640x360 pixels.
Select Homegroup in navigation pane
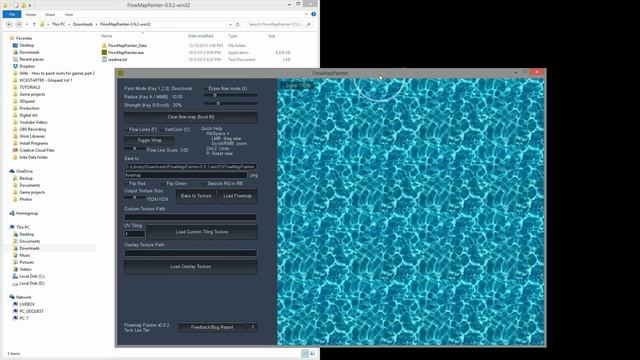[x=27, y=213]
